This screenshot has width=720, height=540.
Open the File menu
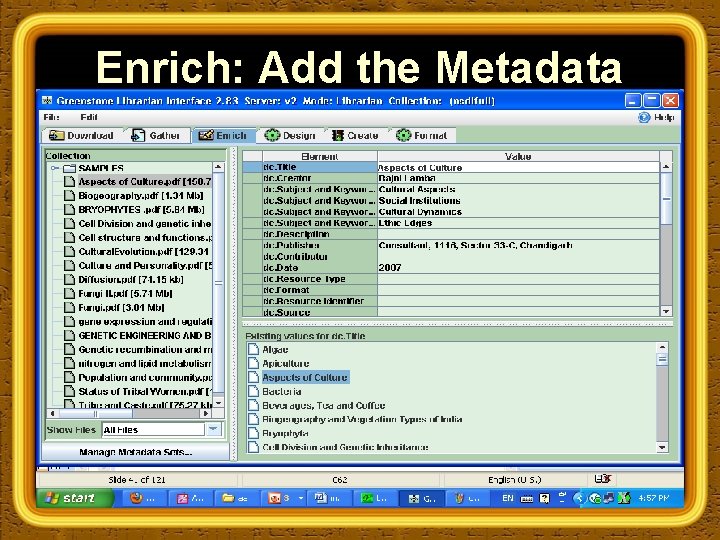click(51, 117)
